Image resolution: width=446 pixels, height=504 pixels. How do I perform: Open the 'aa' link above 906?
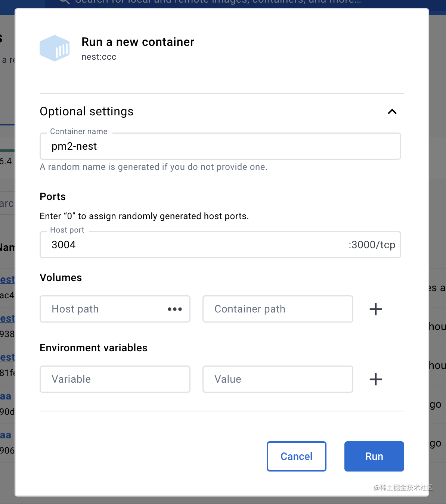click(6, 435)
